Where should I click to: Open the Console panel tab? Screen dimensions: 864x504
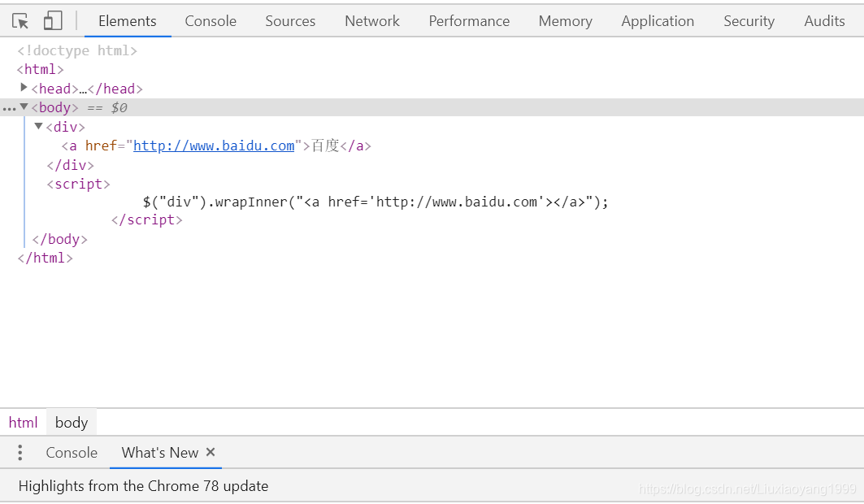211,21
